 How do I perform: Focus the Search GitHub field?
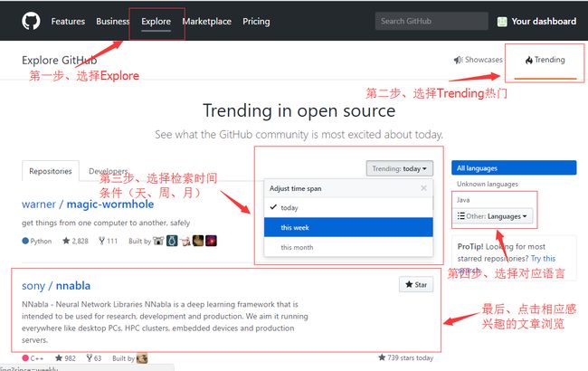pyautogui.click(x=432, y=21)
